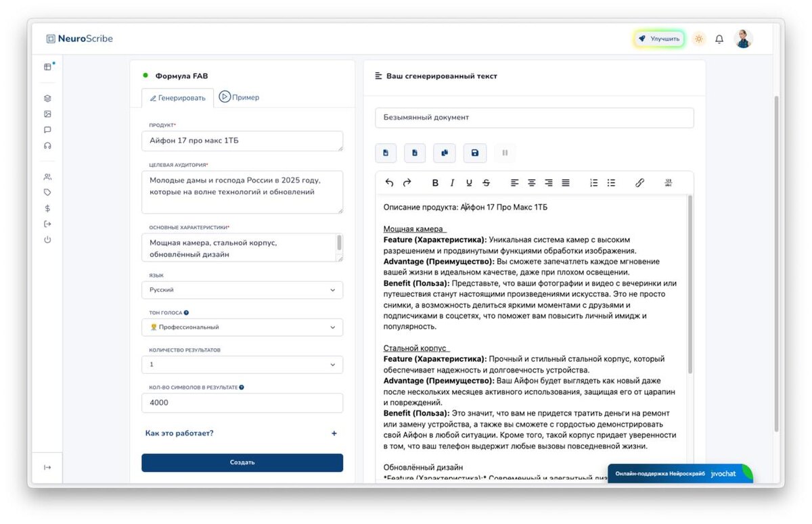Click the symbols count help icon
The height and width of the screenshot is (524, 812).
[x=242, y=387]
